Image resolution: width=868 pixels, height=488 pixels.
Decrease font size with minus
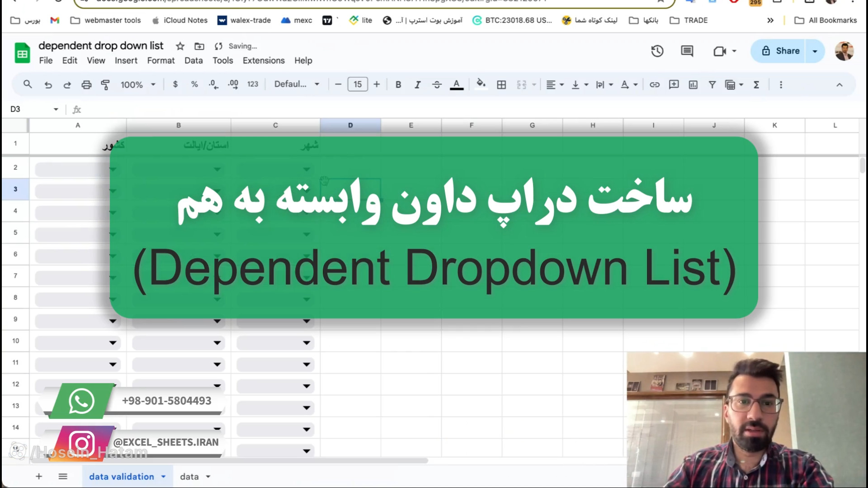point(338,84)
